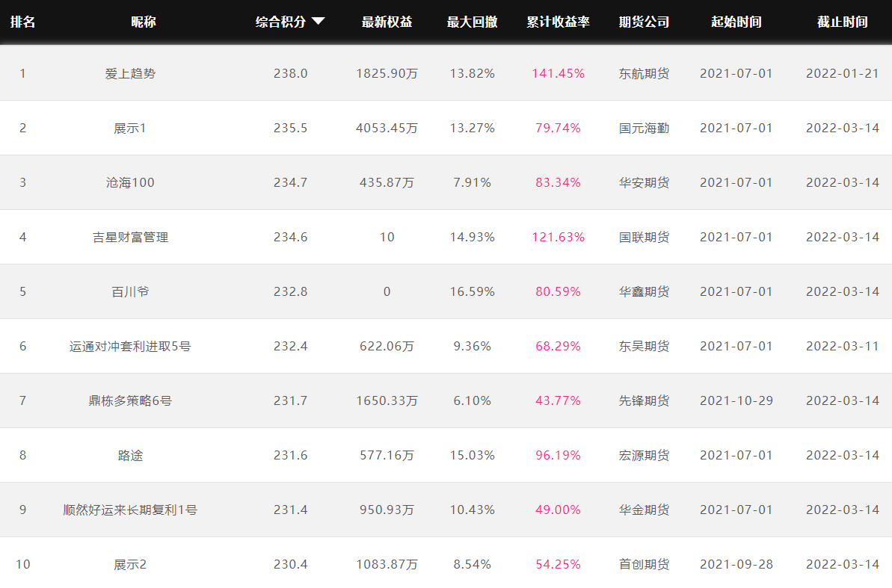Click the 238.0 score value
This screenshot has height=588, width=892.
pos(291,73)
